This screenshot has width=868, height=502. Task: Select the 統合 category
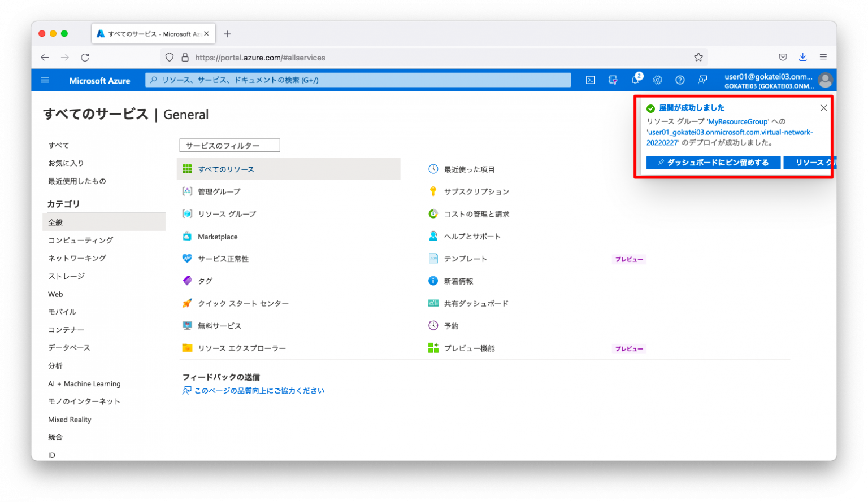click(x=55, y=437)
